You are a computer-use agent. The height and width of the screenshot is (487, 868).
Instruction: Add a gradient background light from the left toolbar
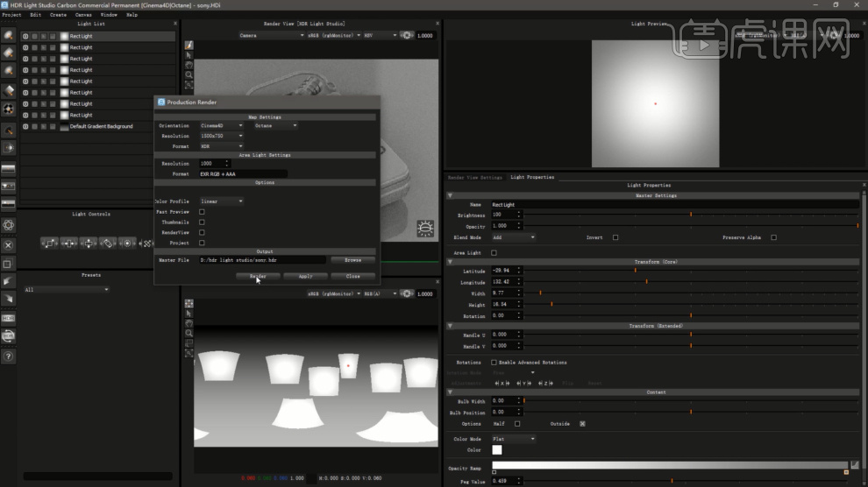(8, 168)
